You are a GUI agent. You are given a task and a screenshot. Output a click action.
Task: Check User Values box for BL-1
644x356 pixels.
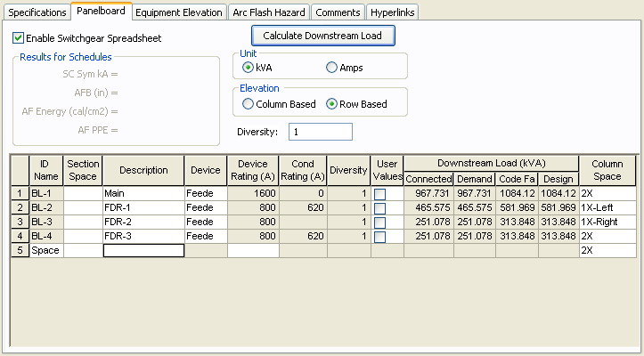(380, 193)
